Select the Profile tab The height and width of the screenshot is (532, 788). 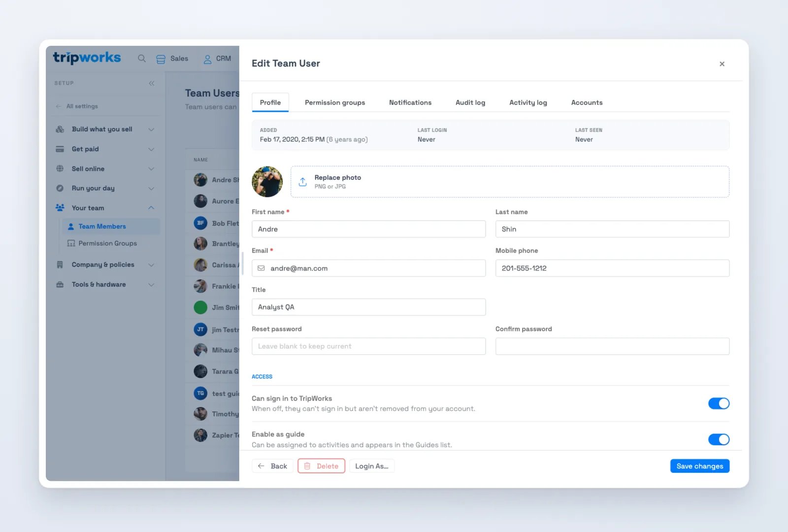pyautogui.click(x=270, y=102)
